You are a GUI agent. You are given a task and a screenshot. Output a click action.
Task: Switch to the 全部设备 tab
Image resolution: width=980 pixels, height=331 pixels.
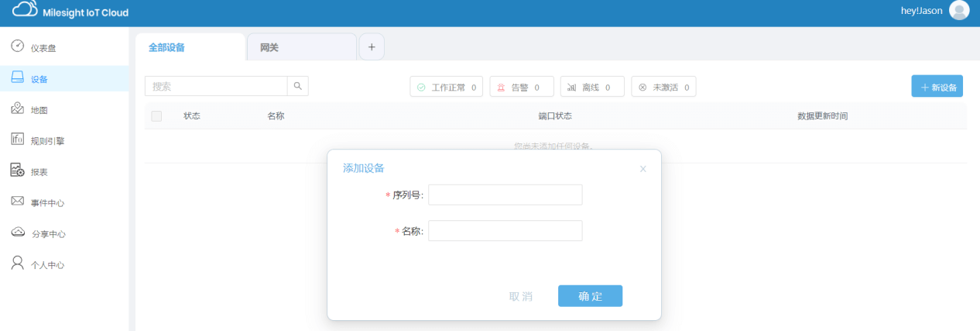167,47
